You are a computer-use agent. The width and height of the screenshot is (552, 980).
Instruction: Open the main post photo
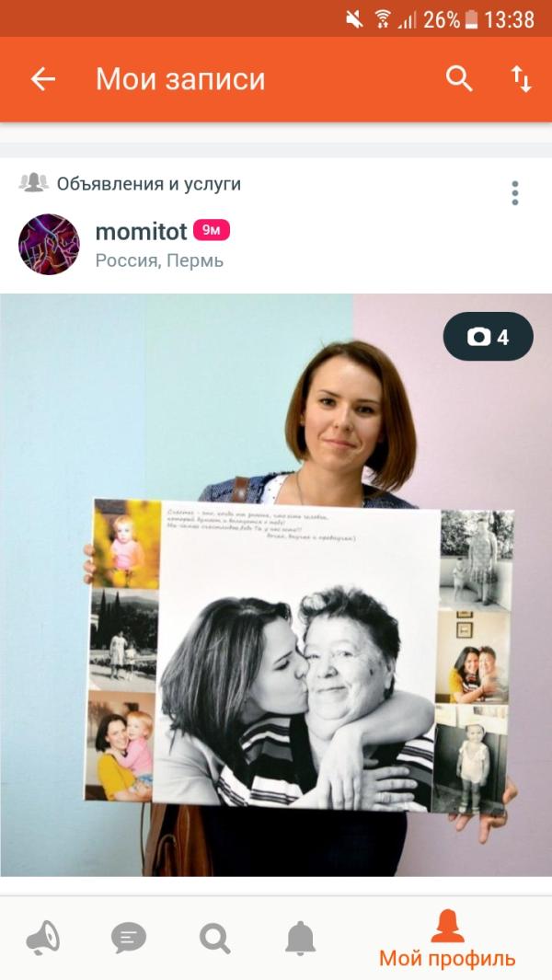(x=276, y=585)
